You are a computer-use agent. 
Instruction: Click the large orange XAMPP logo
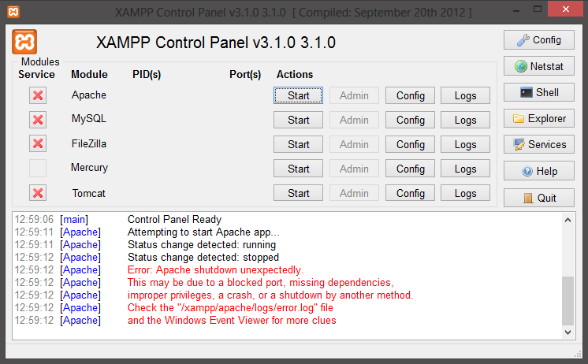[x=25, y=43]
